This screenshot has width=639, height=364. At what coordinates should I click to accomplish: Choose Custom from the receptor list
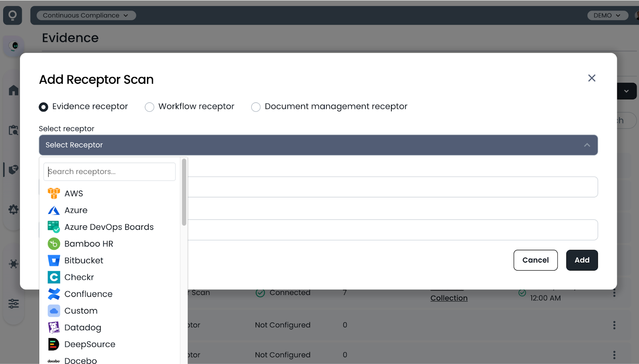click(x=81, y=311)
